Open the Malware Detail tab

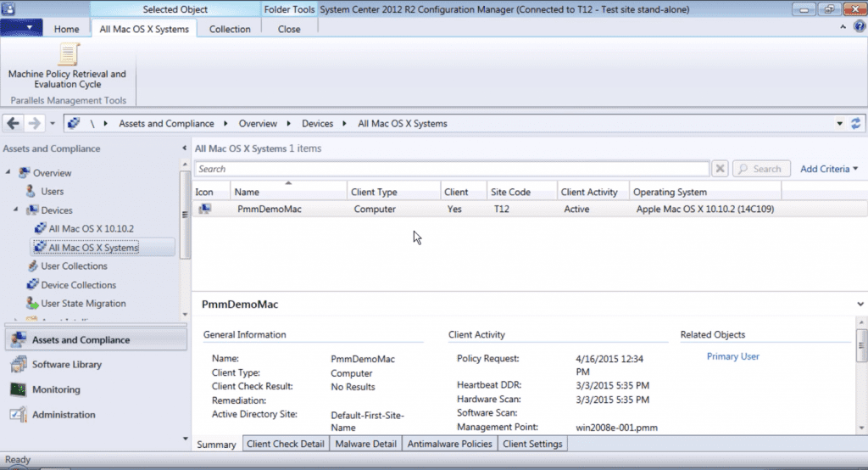[x=366, y=444]
